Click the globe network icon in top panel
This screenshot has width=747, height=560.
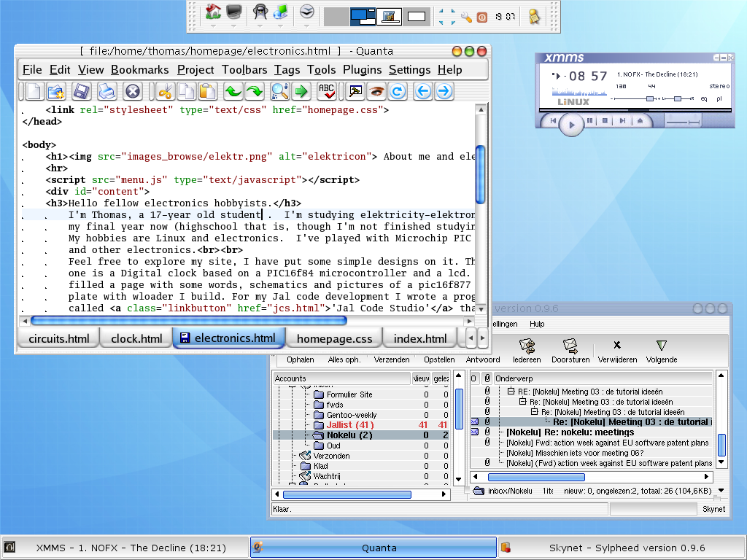(281, 12)
